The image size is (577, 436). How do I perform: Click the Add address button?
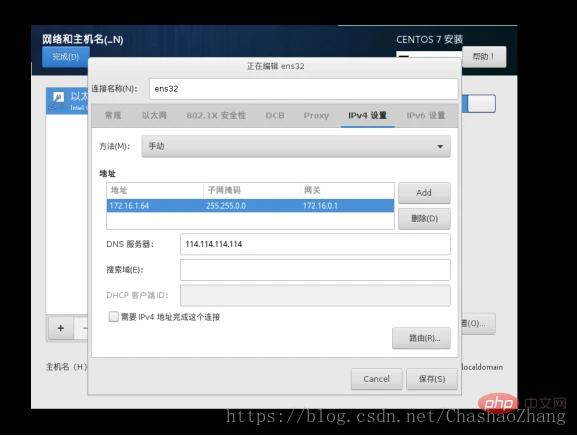[424, 193]
